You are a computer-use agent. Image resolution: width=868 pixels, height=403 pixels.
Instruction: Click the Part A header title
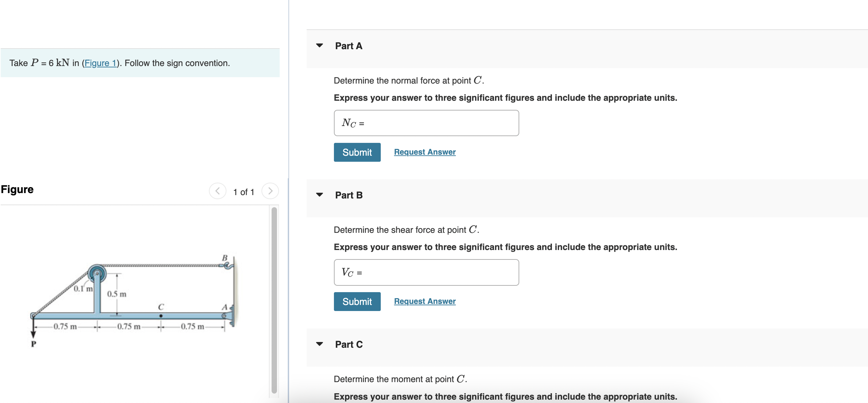point(348,46)
